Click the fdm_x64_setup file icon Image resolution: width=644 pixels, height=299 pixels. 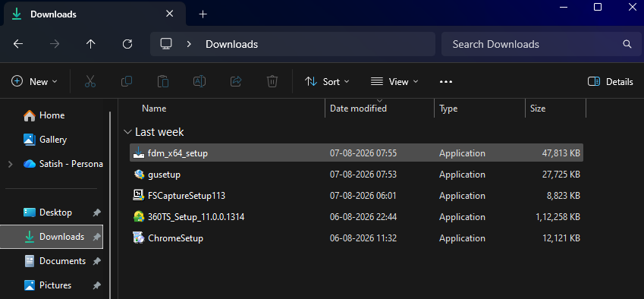point(138,153)
